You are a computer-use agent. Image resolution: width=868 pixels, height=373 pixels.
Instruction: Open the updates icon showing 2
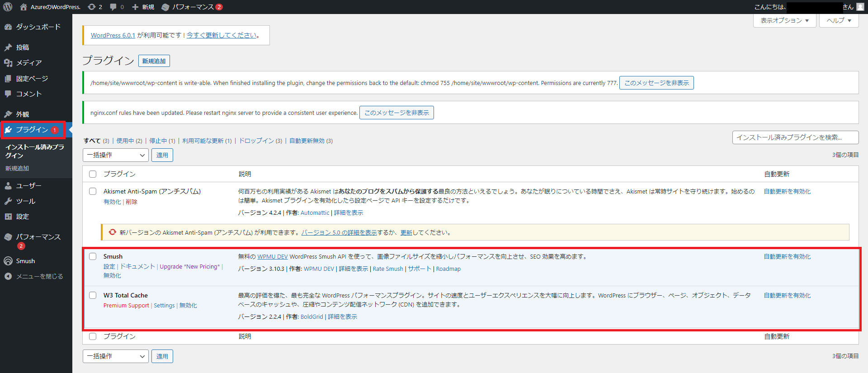92,7
